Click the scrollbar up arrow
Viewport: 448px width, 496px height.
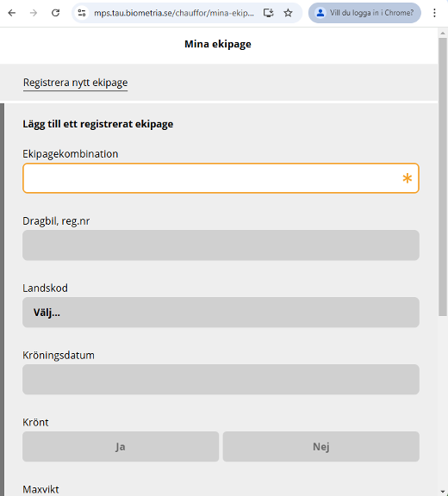[443, 33]
